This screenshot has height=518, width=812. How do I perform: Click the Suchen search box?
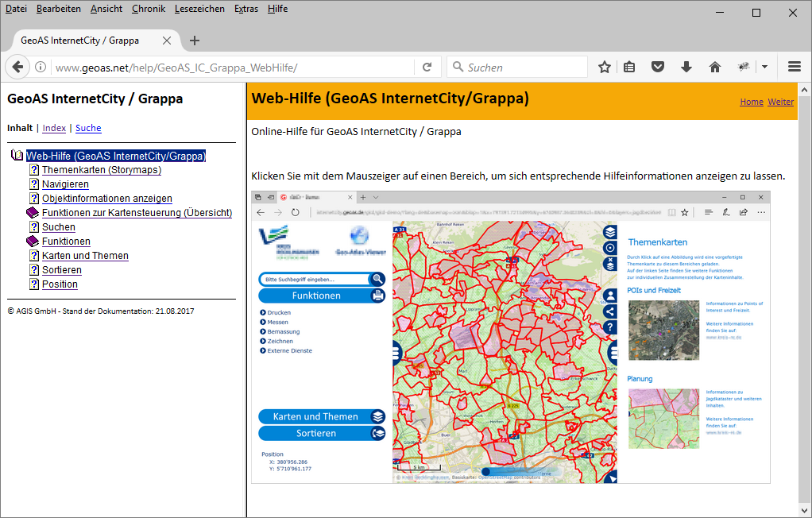click(518, 68)
